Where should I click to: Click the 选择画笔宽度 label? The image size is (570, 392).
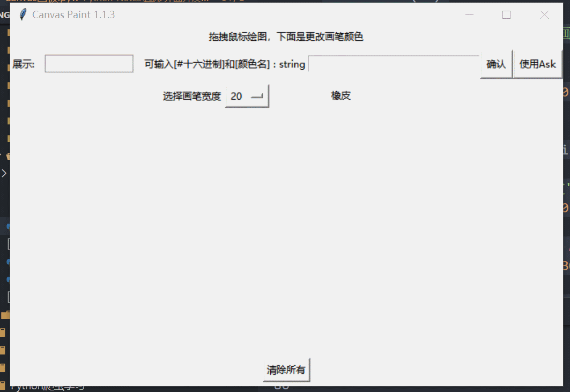[x=191, y=96]
